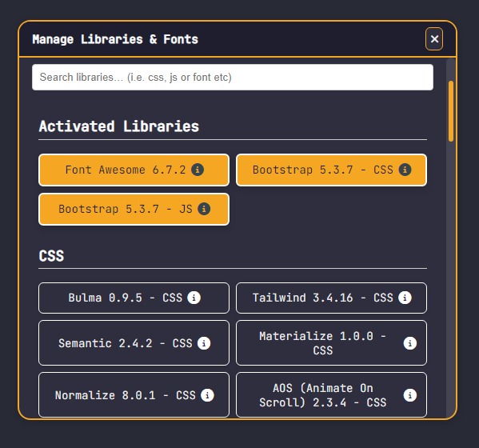This screenshot has width=479, height=448.
Task: Open info icon for Bootstrap 5.3.7 - CSS
Action: click(405, 170)
